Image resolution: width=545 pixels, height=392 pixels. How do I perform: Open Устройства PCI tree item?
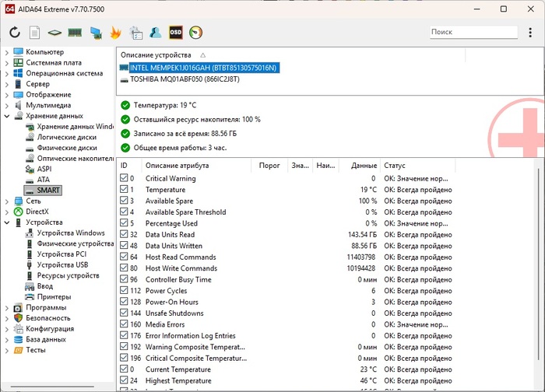coord(62,254)
